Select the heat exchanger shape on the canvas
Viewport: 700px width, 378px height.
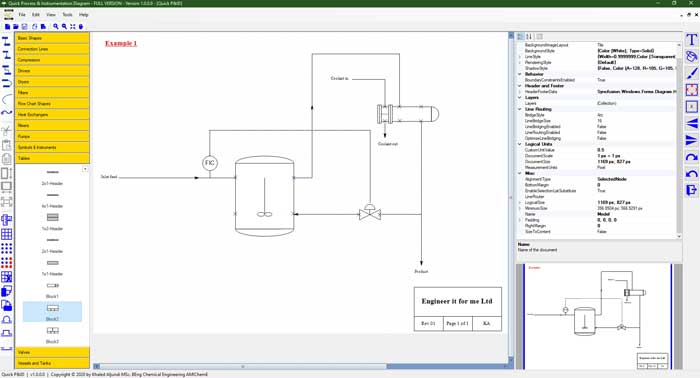click(408, 114)
